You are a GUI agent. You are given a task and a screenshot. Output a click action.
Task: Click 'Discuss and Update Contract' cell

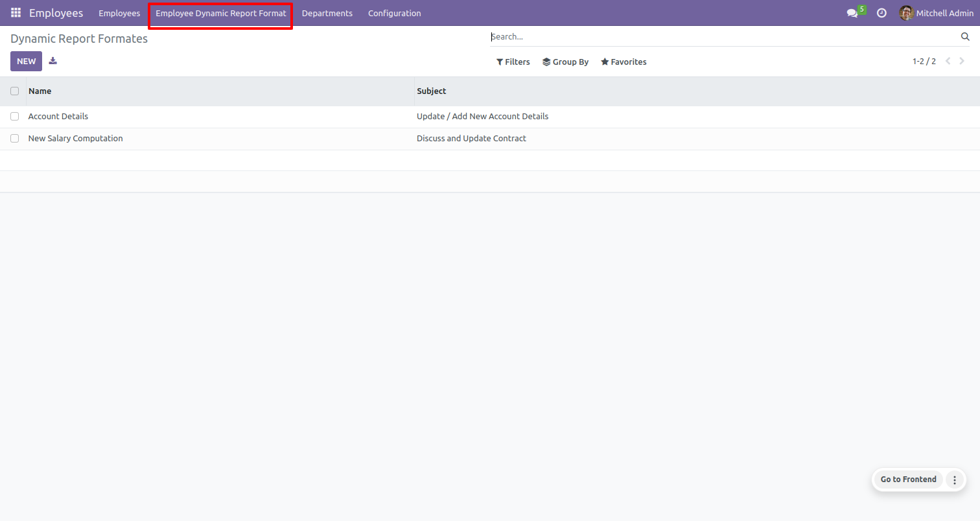point(471,139)
